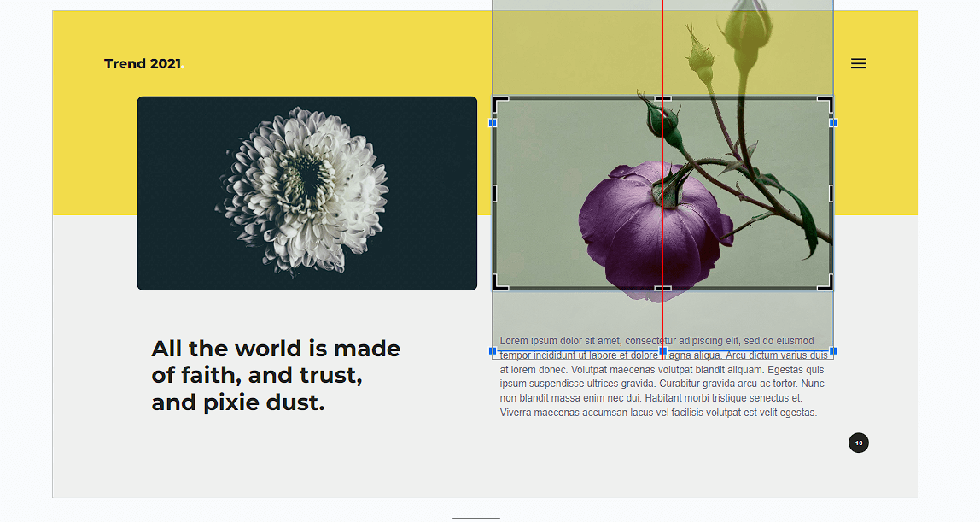This screenshot has height=522, width=980.
Task: Click the left-middle black crop handle
Action: pyautogui.click(x=495, y=194)
